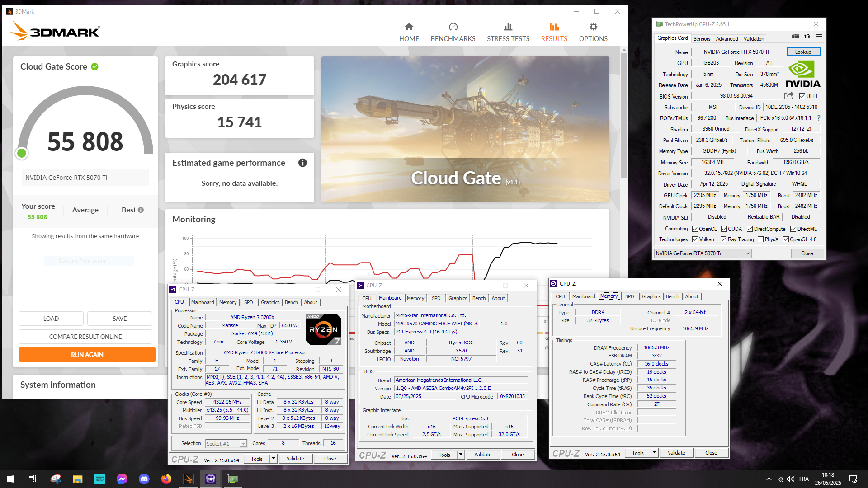Open the notification center icon
The height and width of the screenshot is (488, 868).
click(x=853, y=479)
